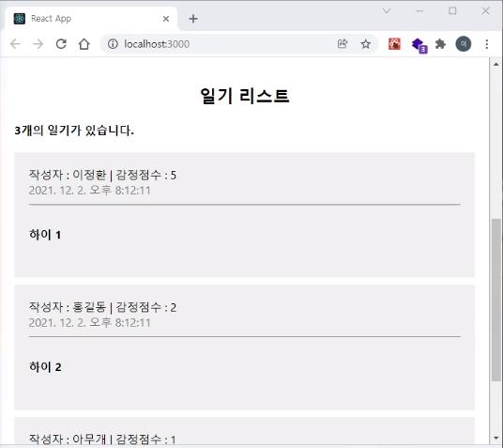Click the text 3개의 일기가 있습니다.
Image resolution: width=503 pixels, height=448 pixels.
tap(74, 131)
